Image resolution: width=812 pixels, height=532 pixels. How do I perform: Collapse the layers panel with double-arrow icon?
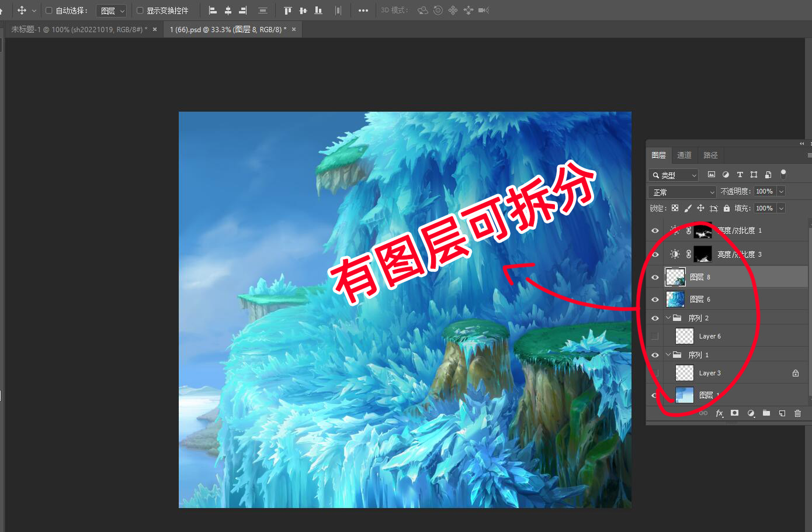click(x=801, y=143)
